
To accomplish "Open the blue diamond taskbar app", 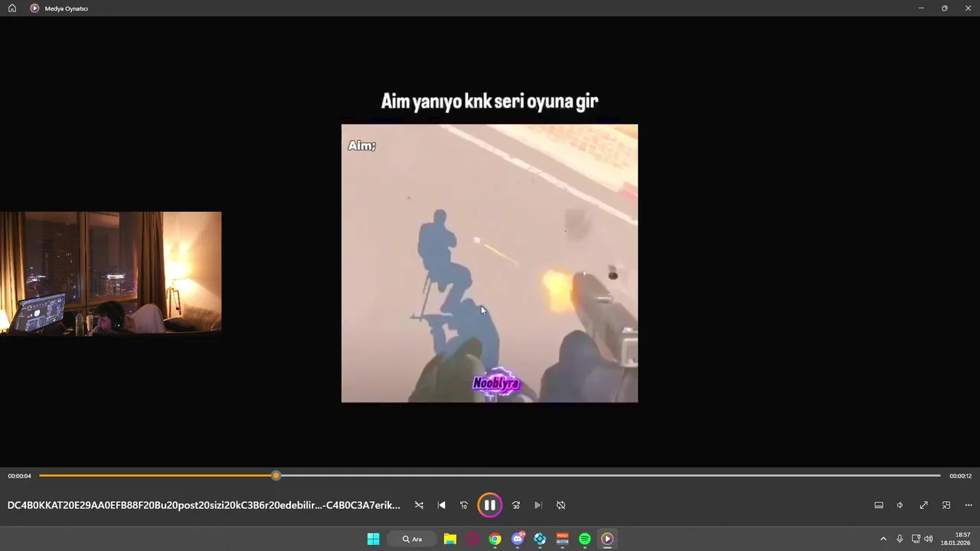I will coord(540,539).
